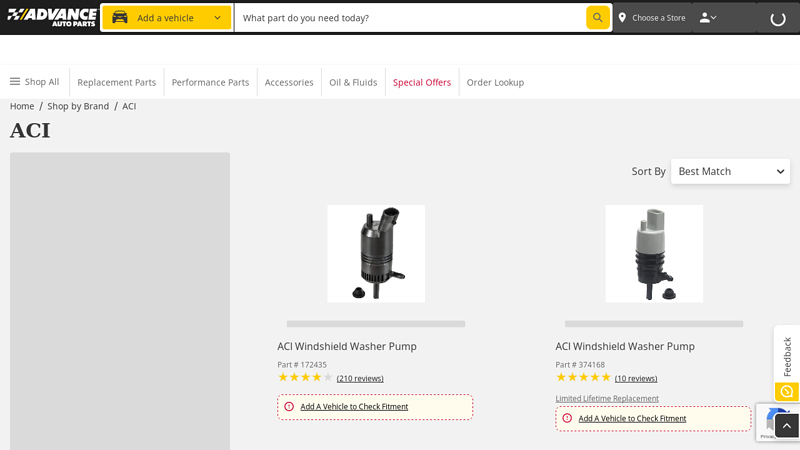800x450 pixels.
Task: Open the user account icon menu
Action: tap(707, 17)
